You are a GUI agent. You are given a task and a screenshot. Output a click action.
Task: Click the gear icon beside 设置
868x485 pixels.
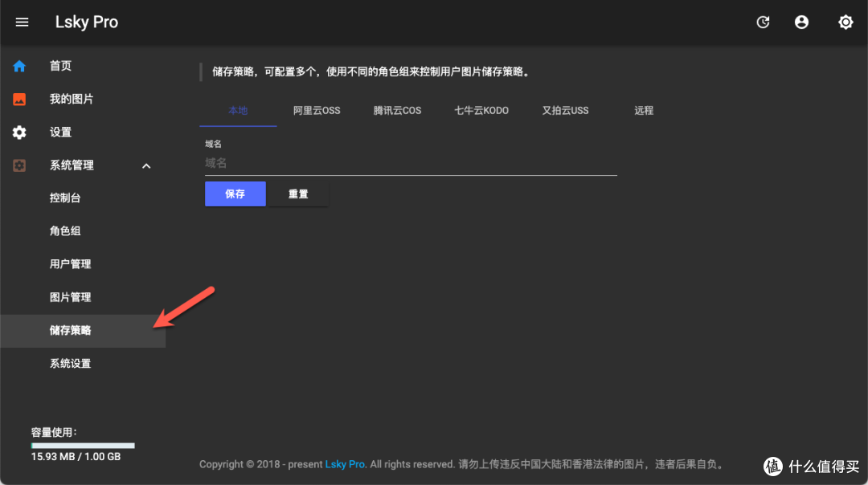[19, 132]
